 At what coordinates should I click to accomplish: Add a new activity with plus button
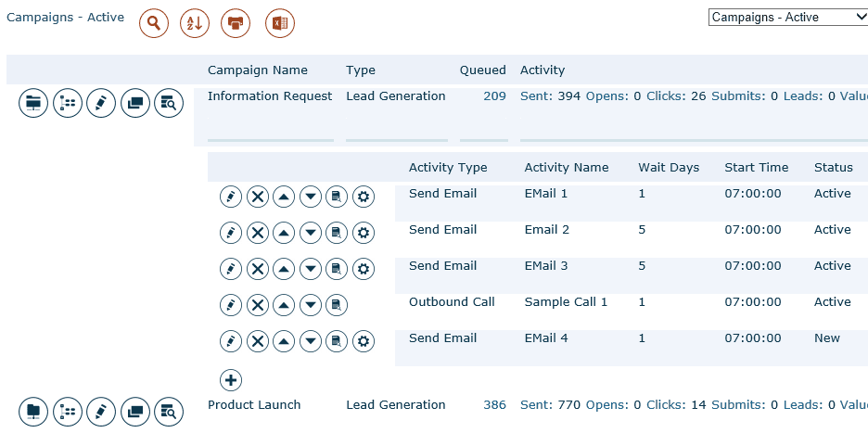click(231, 380)
